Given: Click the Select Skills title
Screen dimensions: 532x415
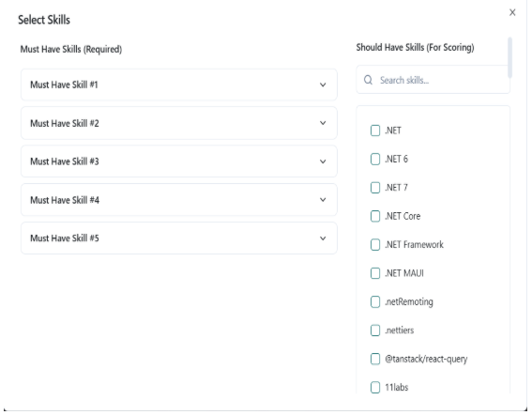Looking at the screenshot, I should click(x=44, y=20).
